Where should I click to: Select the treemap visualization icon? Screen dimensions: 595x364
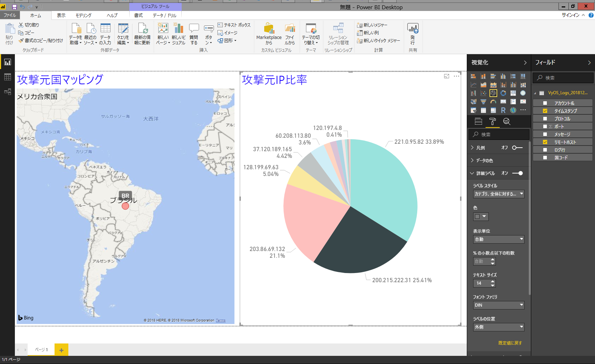coord(513,93)
